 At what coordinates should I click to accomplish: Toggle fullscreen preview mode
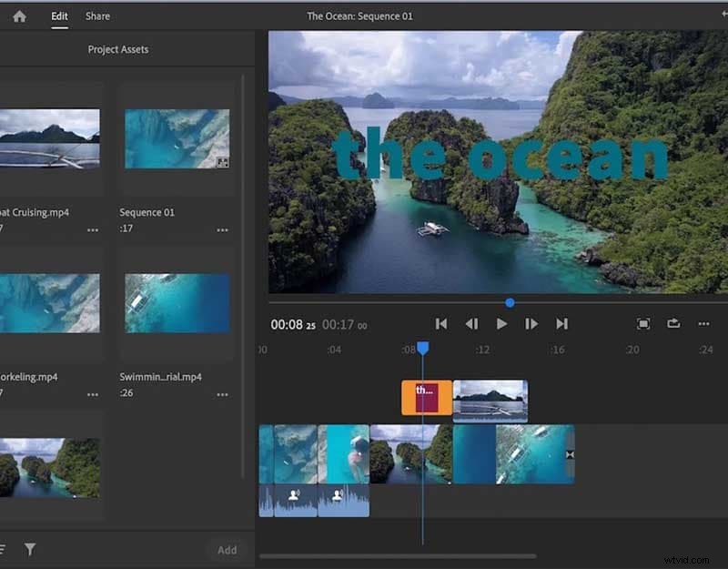tap(644, 323)
